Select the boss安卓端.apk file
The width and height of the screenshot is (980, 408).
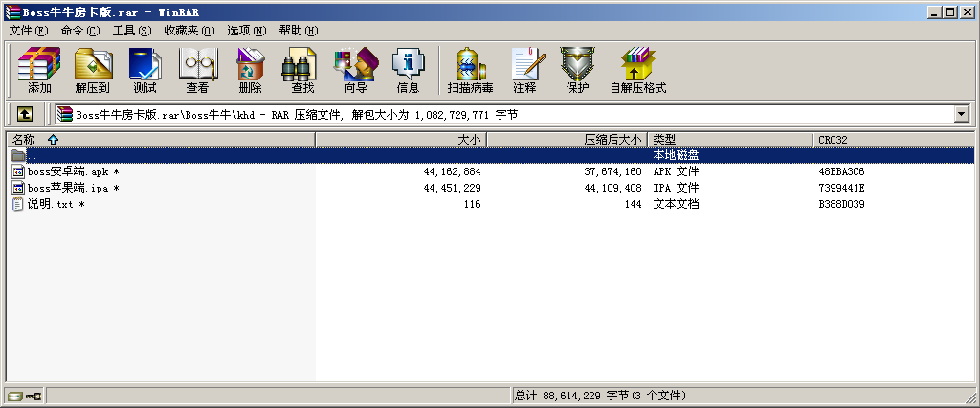tap(67, 171)
